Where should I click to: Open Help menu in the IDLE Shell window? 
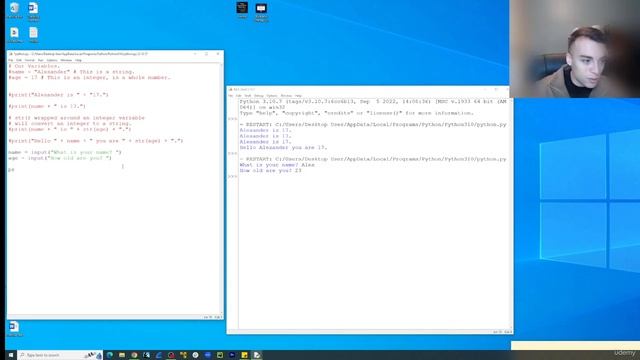[x=298, y=96]
